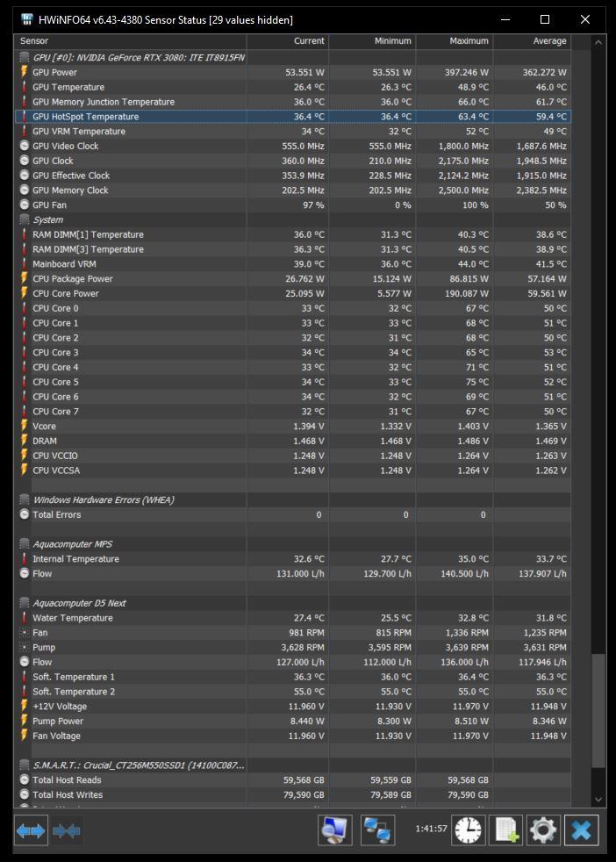The image size is (616, 862).
Task: Select the Mainboard VRM row
Action: [x=293, y=264]
